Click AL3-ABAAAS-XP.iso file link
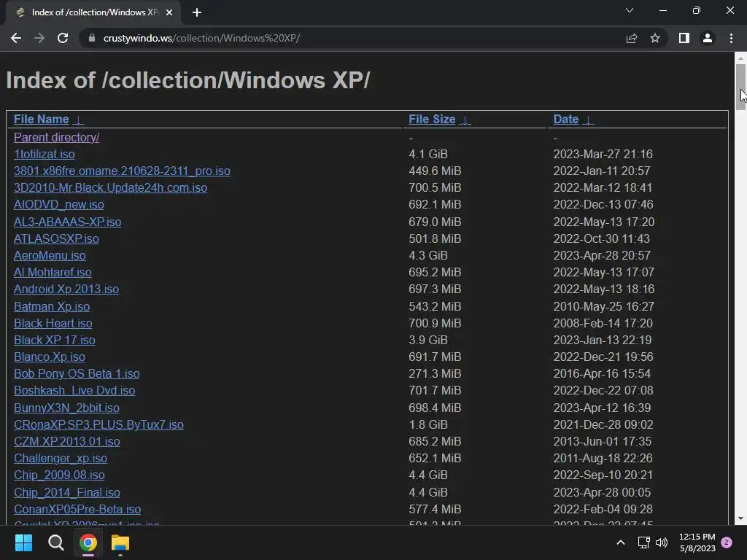 (x=68, y=222)
